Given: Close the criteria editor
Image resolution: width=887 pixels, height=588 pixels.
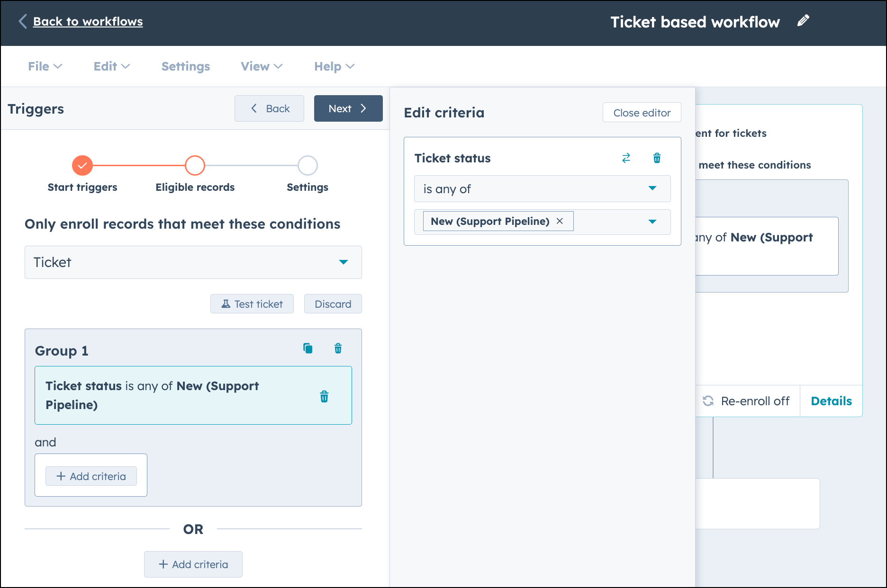Looking at the screenshot, I should 642,112.
